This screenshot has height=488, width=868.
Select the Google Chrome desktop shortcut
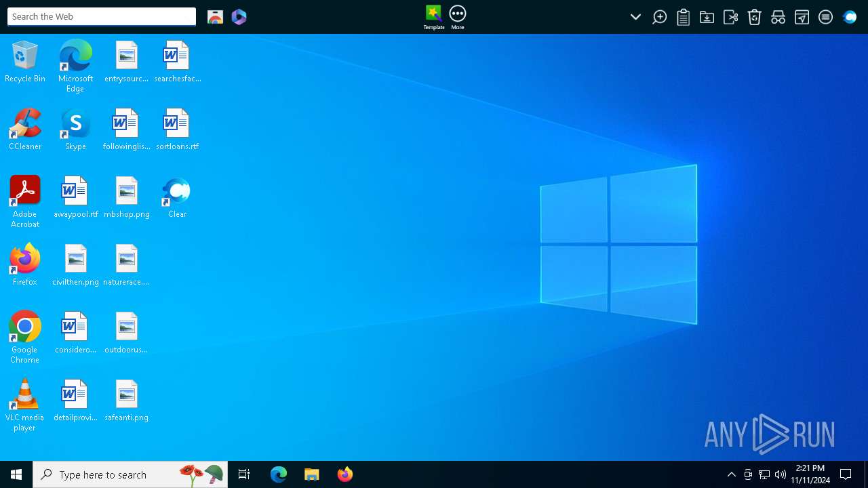pos(25,337)
